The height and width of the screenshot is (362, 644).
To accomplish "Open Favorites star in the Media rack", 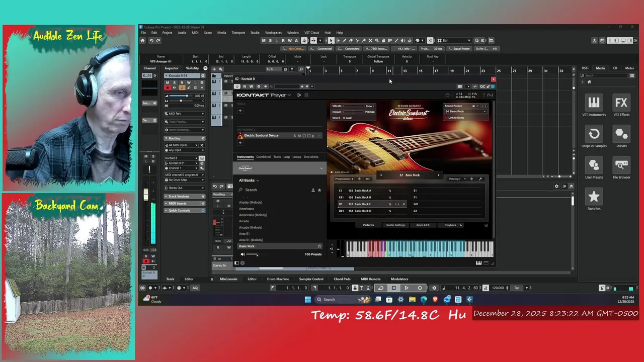I will [x=594, y=199].
